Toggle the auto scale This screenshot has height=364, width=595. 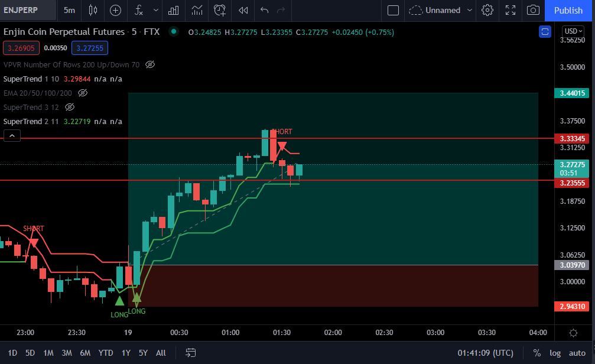tap(577, 353)
